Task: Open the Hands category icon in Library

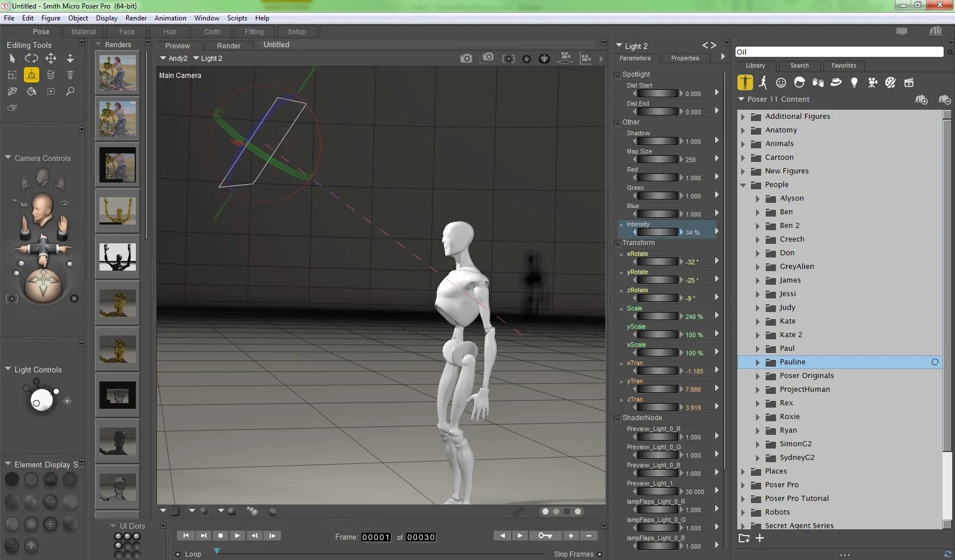Action: pos(818,82)
